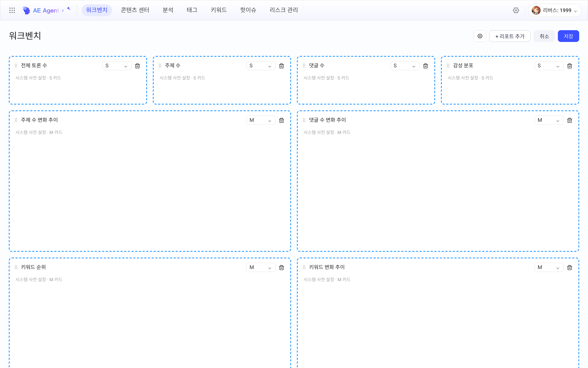
Task: Click the 주제 수 변화 추이 card title
Action: tap(39, 120)
